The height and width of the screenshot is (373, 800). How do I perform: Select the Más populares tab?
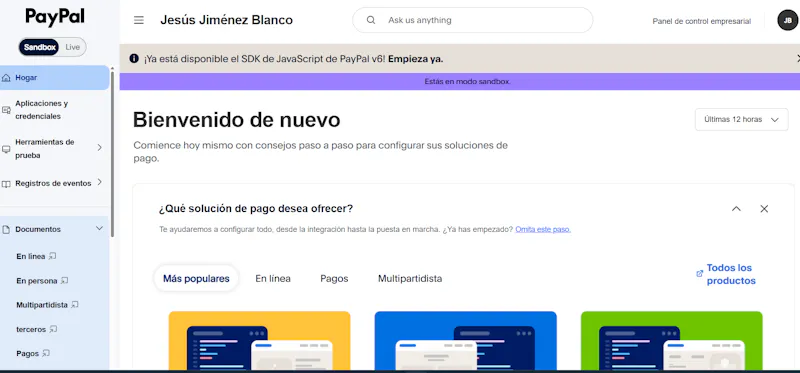tap(196, 279)
